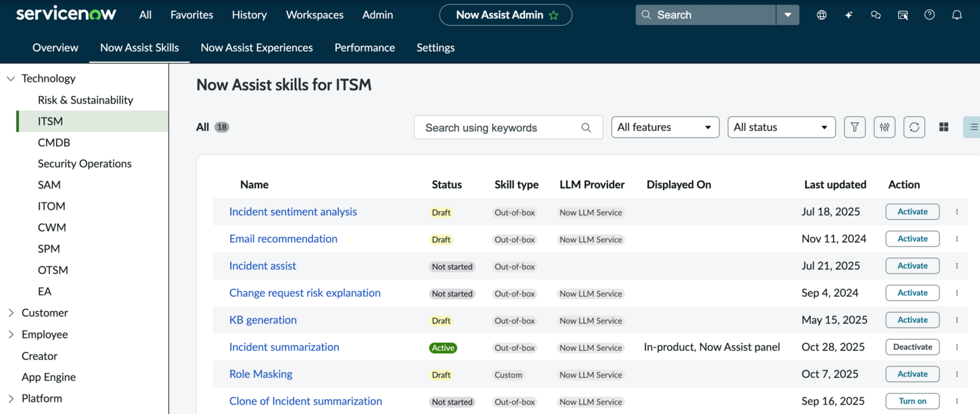Open the chat bubbles icon in header

coord(876,15)
